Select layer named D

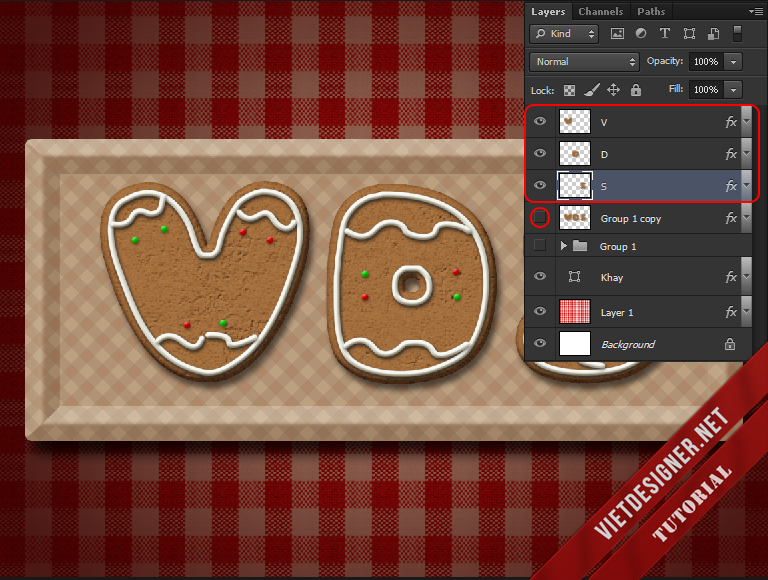click(604, 155)
